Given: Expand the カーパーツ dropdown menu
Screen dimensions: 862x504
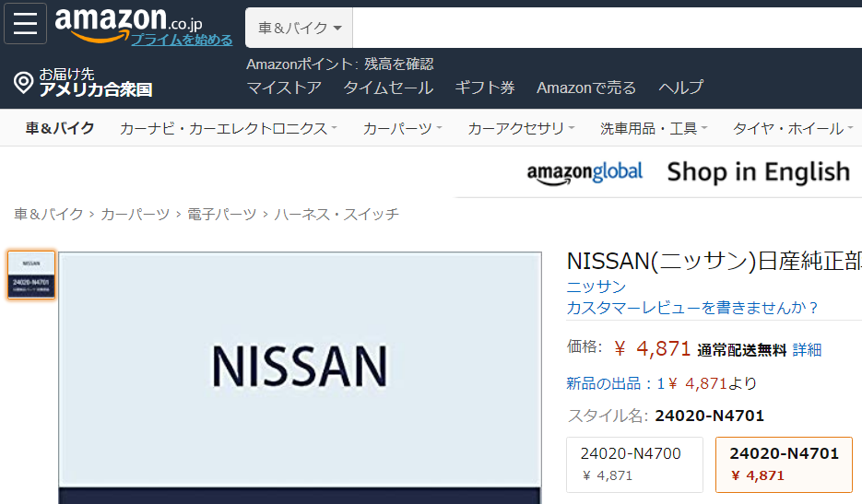Looking at the screenshot, I should [402, 128].
